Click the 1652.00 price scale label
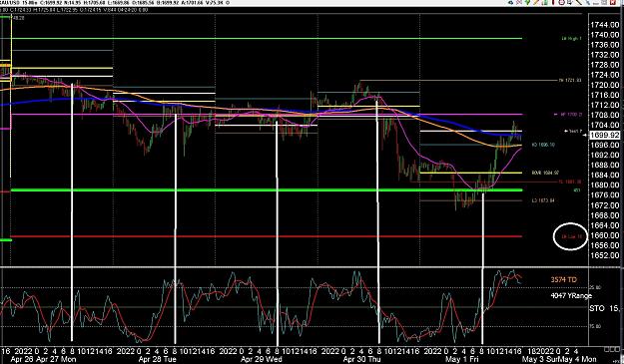The width and height of the screenshot is (624, 364). 604,255
